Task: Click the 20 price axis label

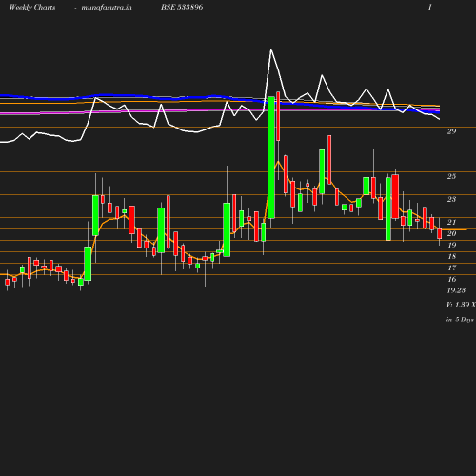Action: (451, 233)
